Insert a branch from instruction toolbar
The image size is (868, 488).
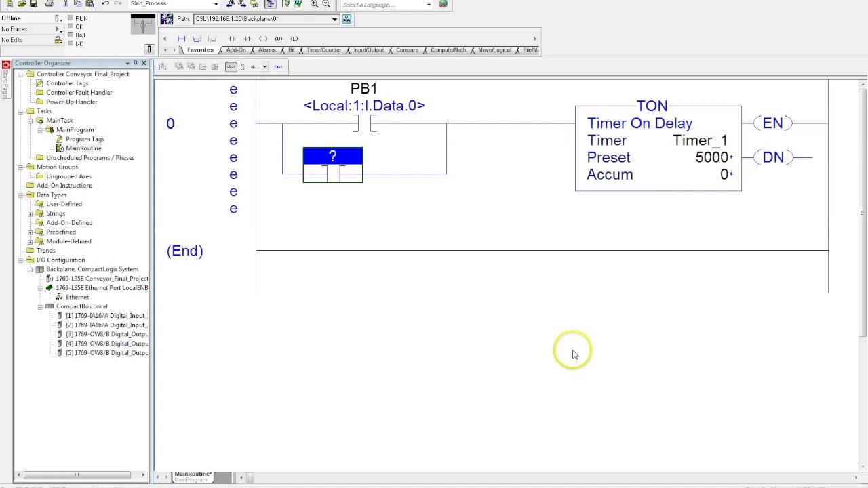pos(197,39)
